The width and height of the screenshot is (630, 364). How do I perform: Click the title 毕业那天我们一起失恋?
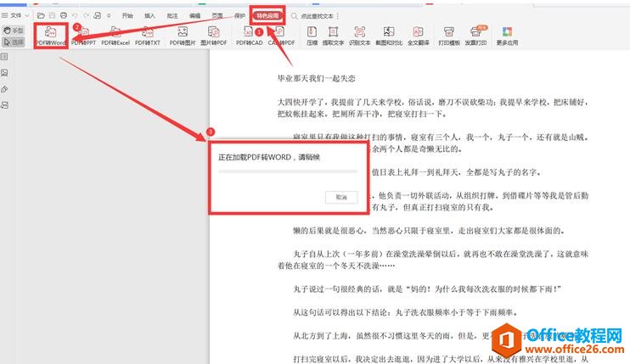[316, 79]
